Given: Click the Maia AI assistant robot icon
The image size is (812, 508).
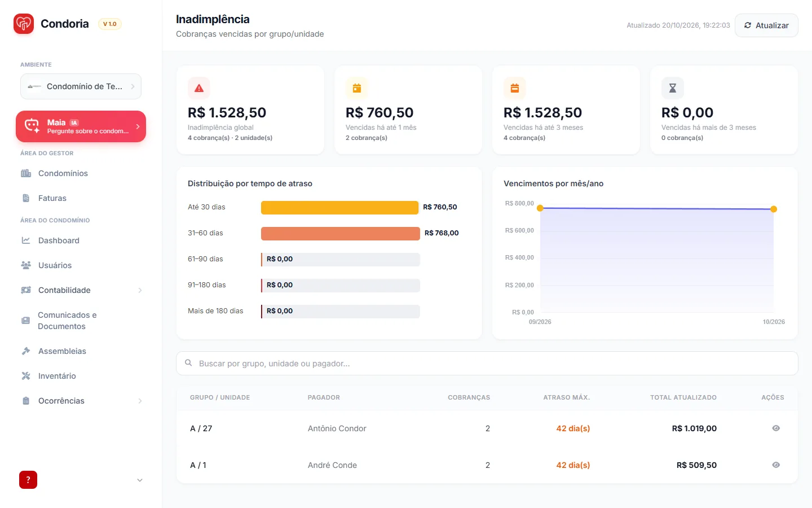Looking at the screenshot, I should tap(32, 126).
